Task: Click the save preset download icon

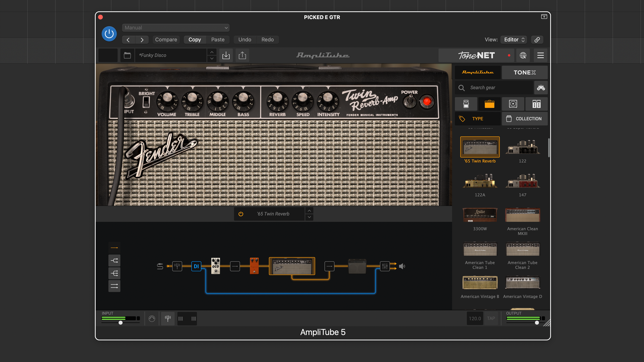Action: [226, 55]
